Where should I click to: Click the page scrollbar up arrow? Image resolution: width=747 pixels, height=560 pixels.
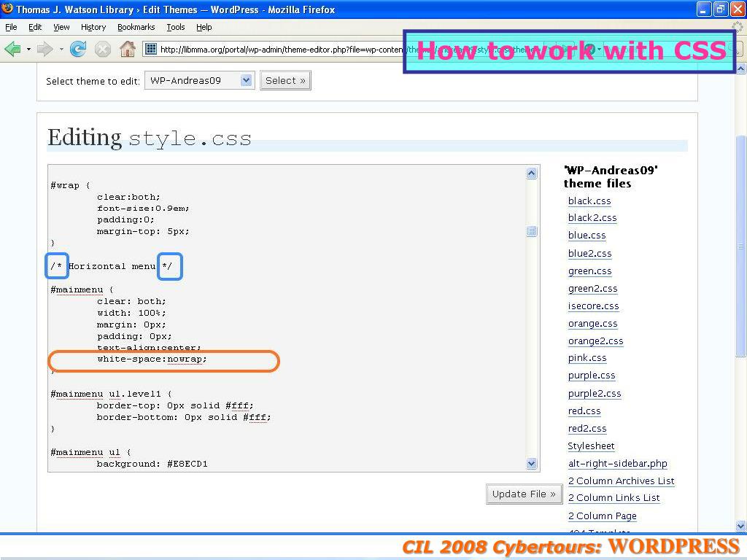point(741,69)
